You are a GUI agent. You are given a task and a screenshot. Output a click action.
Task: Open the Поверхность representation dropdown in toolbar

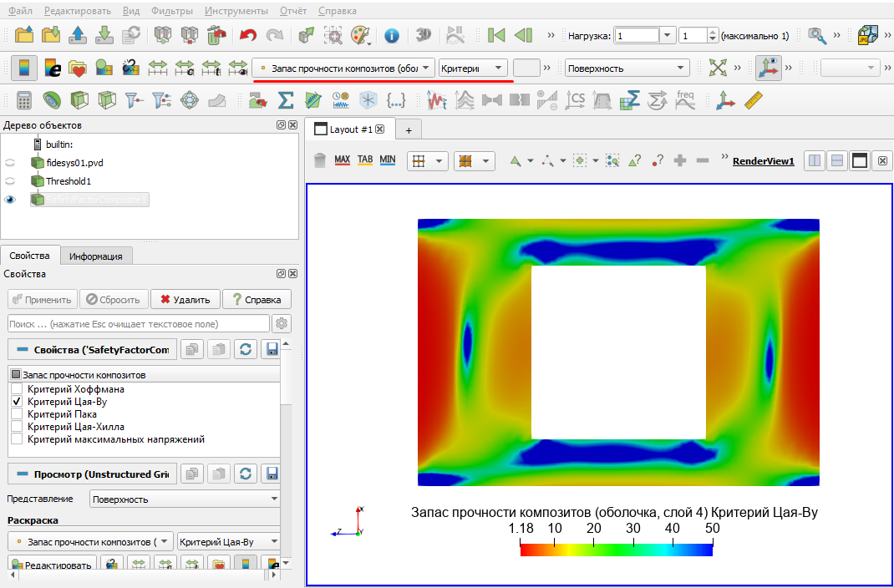pyautogui.click(x=627, y=68)
